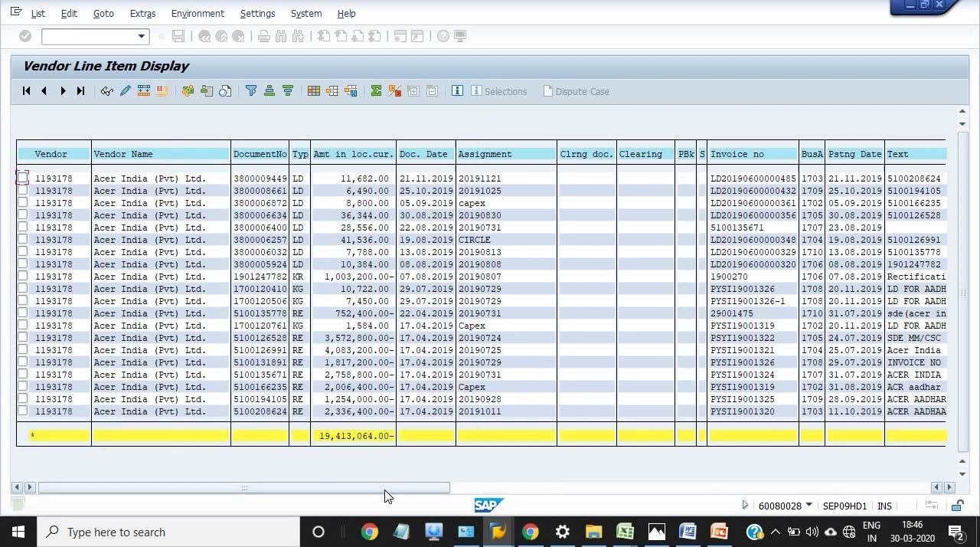Open the Edit menu
This screenshot has height=547, width=980.
point(69,14)
